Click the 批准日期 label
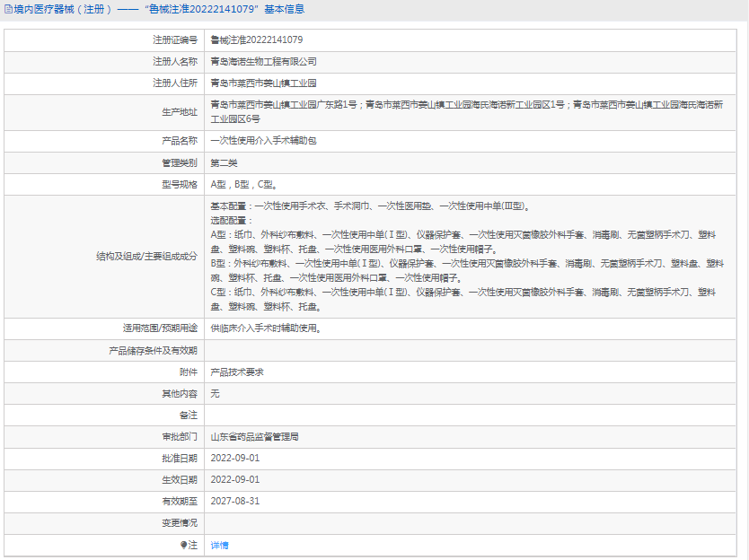The image size is (749, 560). (180, 459)
